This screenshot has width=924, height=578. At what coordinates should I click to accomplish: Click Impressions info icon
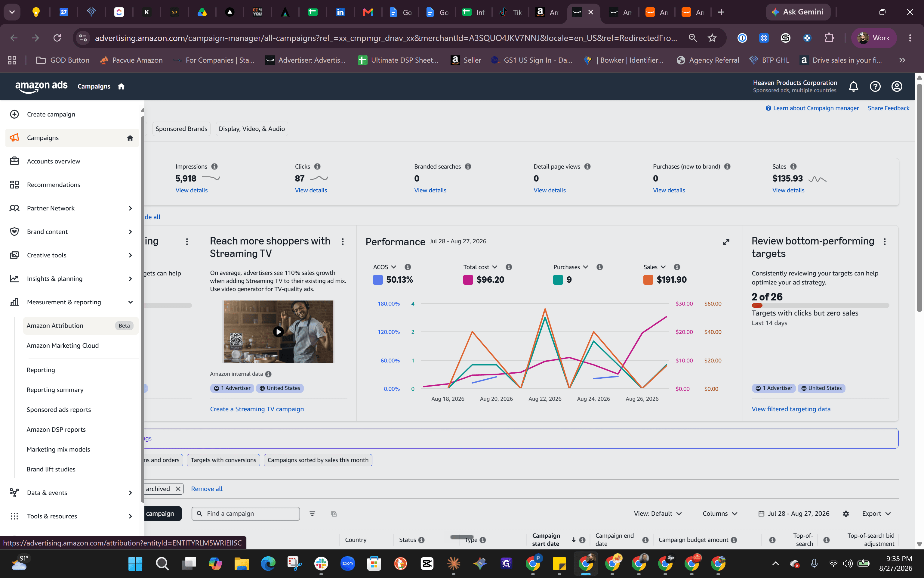pos(214,166)
